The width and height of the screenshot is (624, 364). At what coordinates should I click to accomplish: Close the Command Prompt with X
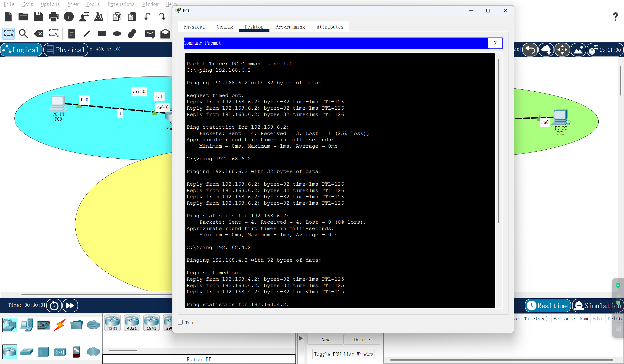click(495, 43)
